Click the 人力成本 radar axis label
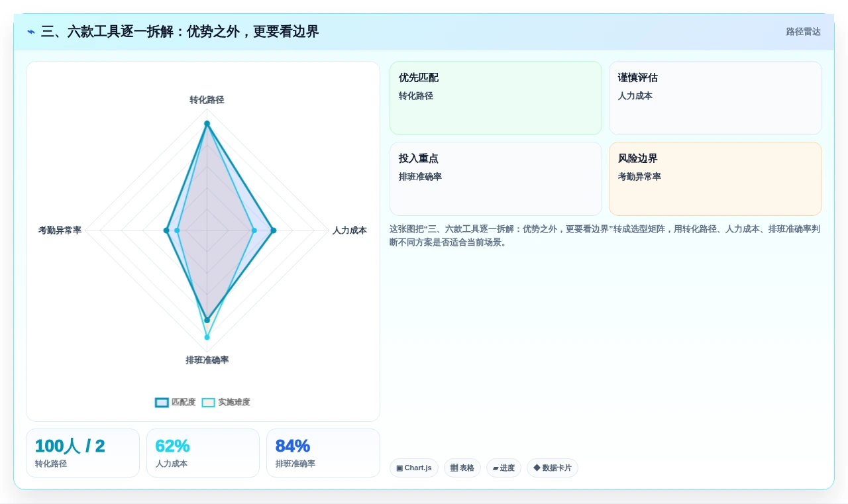 349,230
